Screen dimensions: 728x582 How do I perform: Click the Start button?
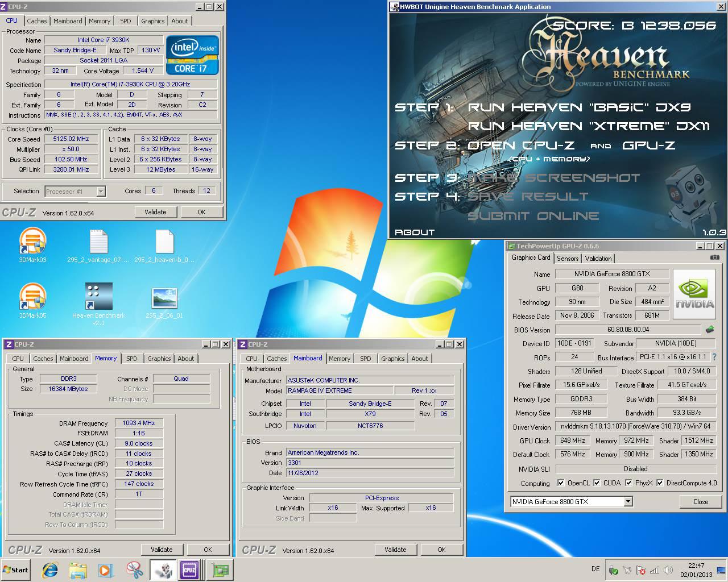coord(16,569)
